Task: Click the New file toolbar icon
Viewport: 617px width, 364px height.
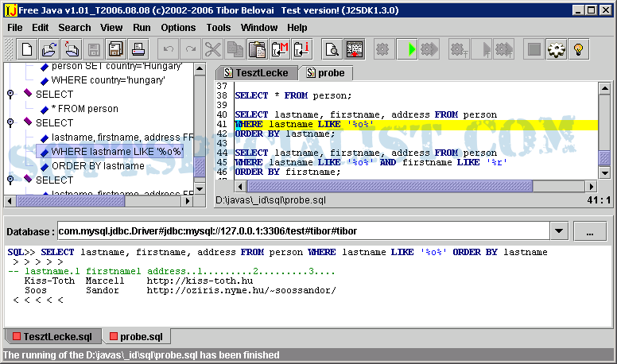Action: tap(28, 49)
